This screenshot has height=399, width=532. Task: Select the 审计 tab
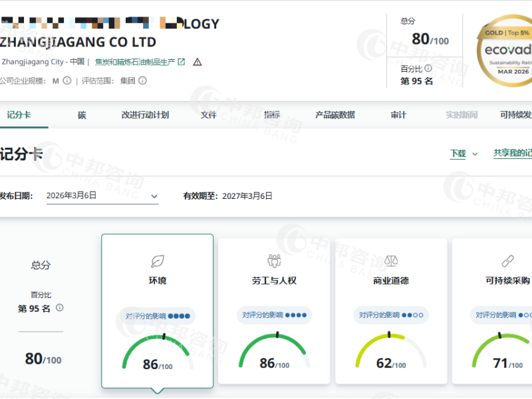(398, 115)
